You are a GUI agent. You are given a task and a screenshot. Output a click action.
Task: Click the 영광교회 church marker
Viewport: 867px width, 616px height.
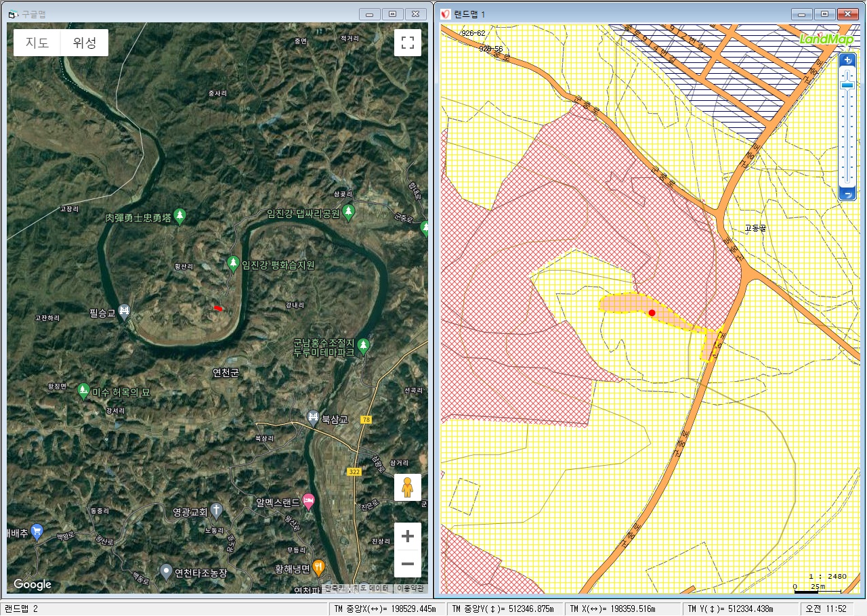[x=216, y=510]
